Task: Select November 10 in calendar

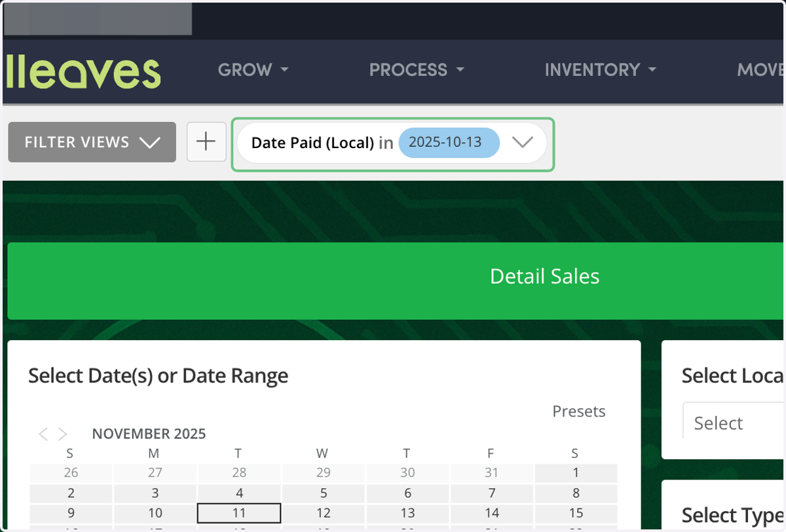Action: [155, 514]
